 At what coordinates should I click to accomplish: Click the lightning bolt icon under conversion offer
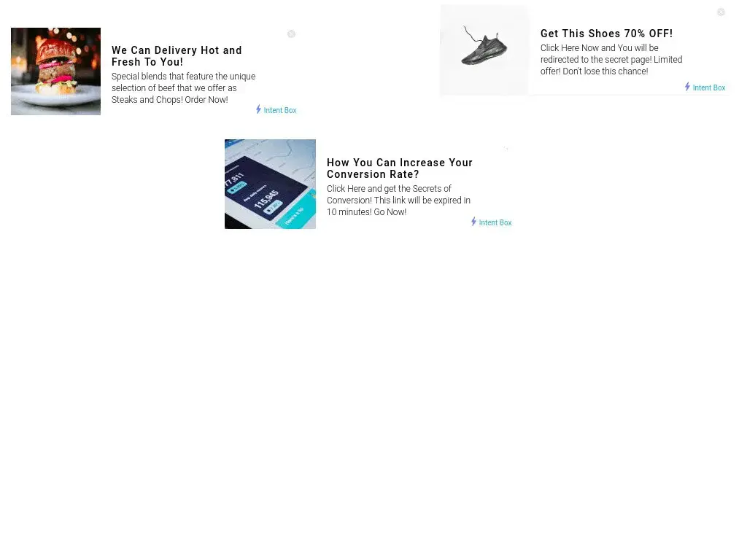click(473, 222)
